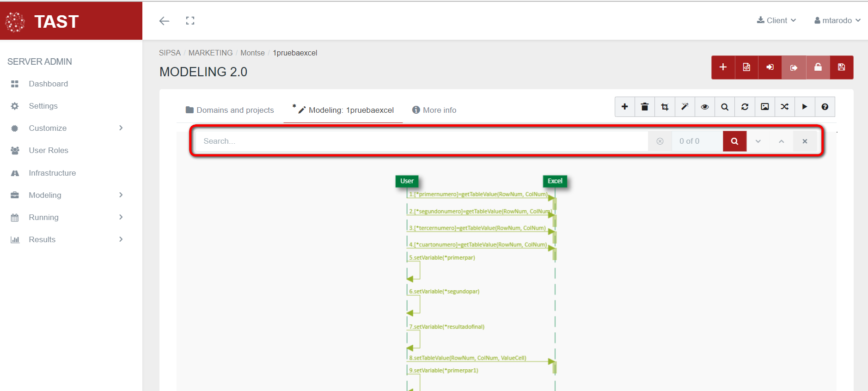
Task: Click the image picture toolbar icon
Action: pos(765,107)
